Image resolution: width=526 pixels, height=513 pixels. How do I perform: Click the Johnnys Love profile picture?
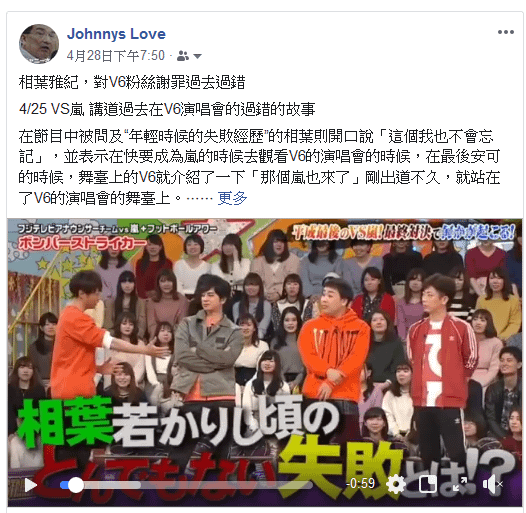pyautogui.click(x=39, y=44)
